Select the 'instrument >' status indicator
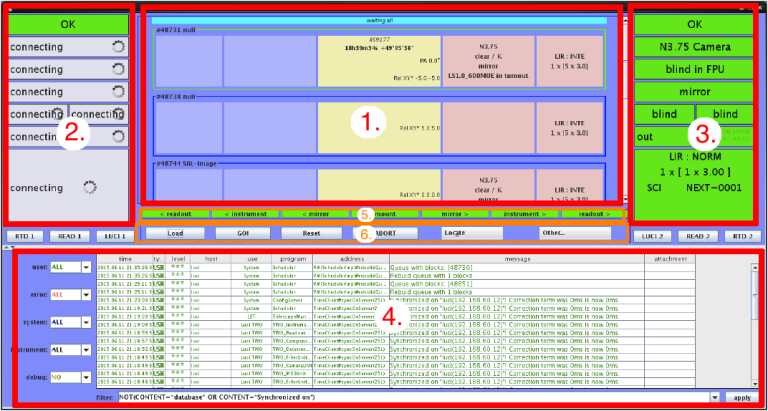Image resolution: width=768 pixels, height=411 pixels. 526,214
